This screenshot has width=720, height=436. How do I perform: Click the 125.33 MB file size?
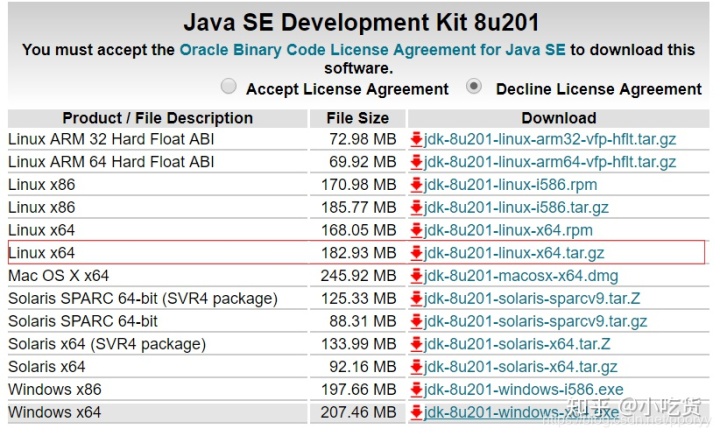point(359,299)
